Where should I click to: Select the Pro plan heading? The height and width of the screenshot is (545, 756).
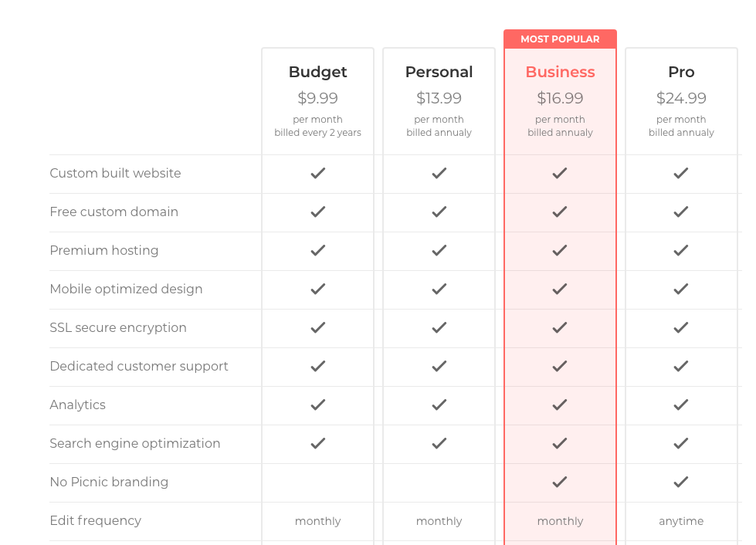[x=681, y=72]
